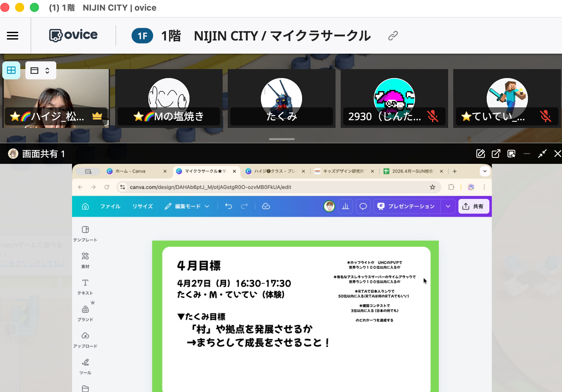562x392 pixels.
Task: Expand the browser tab list dropdown
Action: pos(485,171)
